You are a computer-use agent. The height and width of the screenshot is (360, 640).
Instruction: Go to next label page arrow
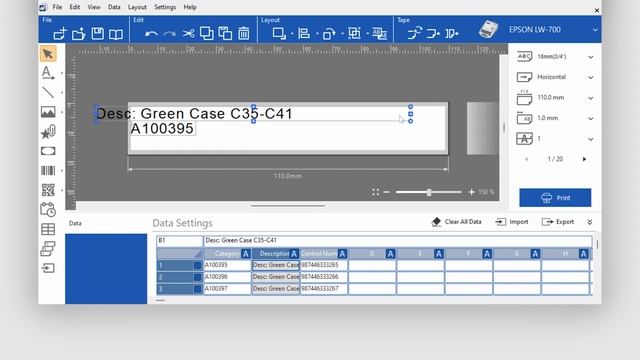[584, 159]
